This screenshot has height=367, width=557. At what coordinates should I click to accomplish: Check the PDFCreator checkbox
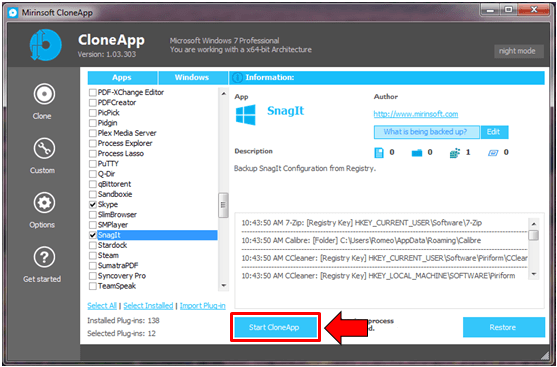click(92, 103)
